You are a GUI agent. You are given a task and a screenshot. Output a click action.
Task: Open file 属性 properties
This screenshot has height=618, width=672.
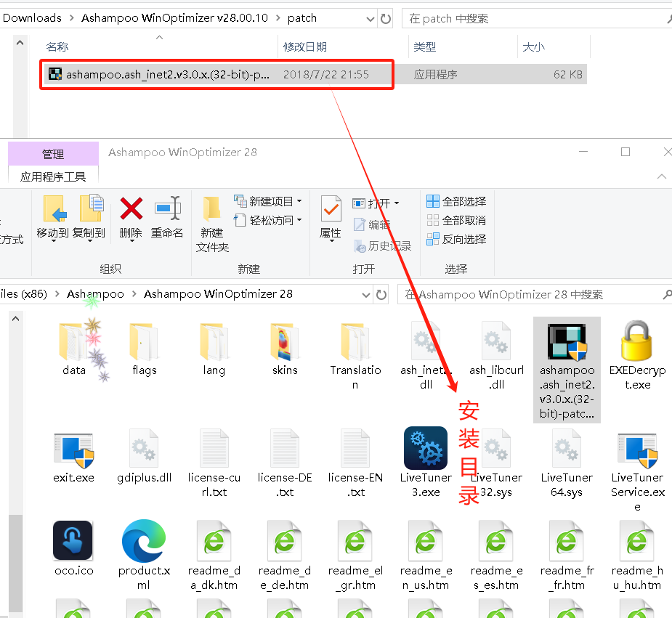331,219
